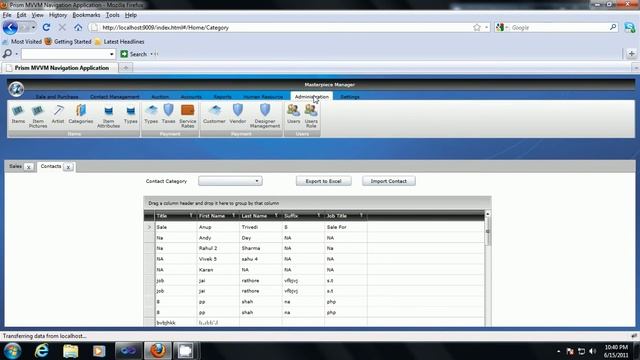
Task: Open Item Attributes in the ribbon
Action: [x=108, y=116]
